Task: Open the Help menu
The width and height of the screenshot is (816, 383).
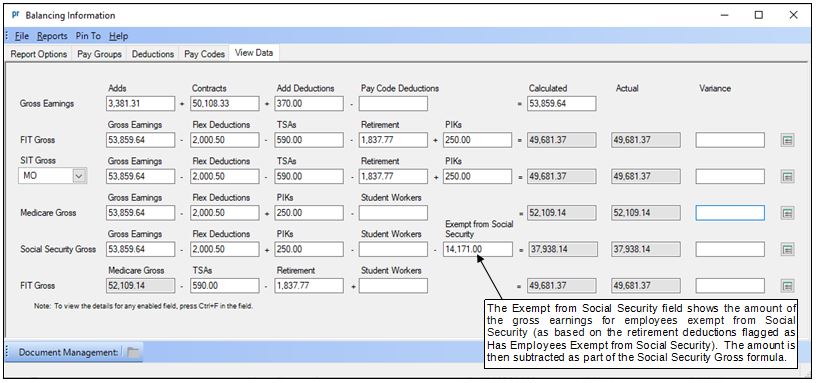Action: [119, 36]
